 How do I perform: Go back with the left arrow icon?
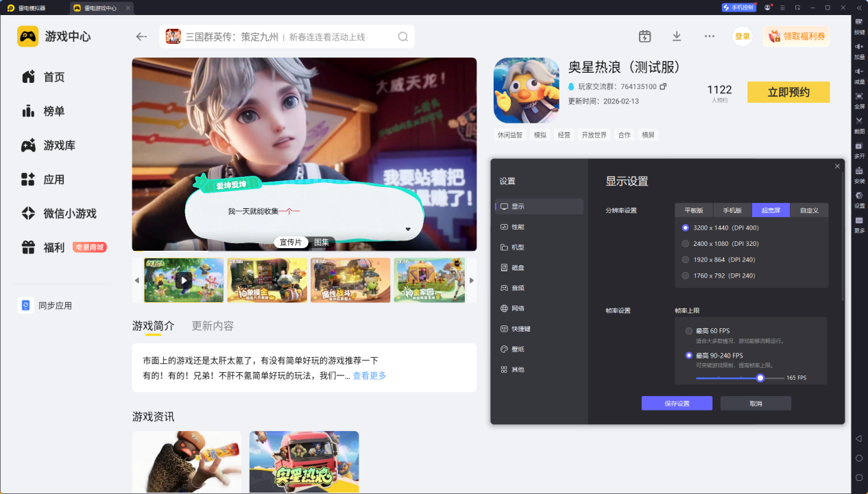coord(142,36)
